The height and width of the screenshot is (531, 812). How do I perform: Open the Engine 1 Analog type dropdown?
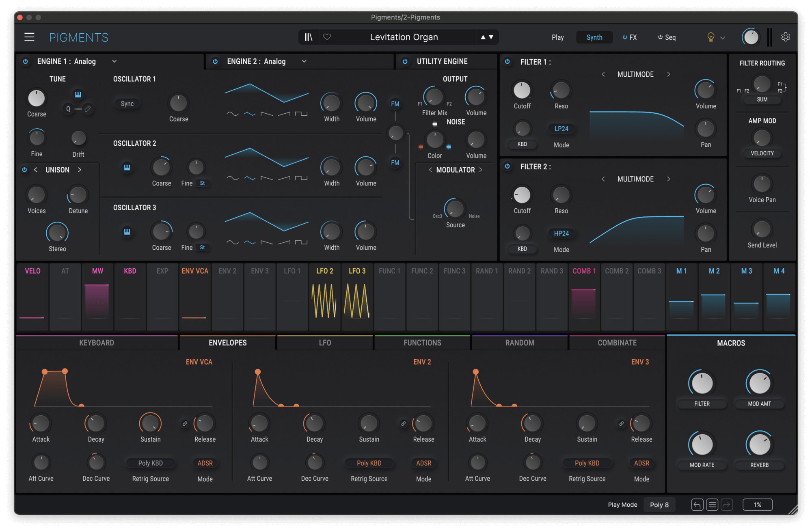pyautogui.click(x=114, y=61)
